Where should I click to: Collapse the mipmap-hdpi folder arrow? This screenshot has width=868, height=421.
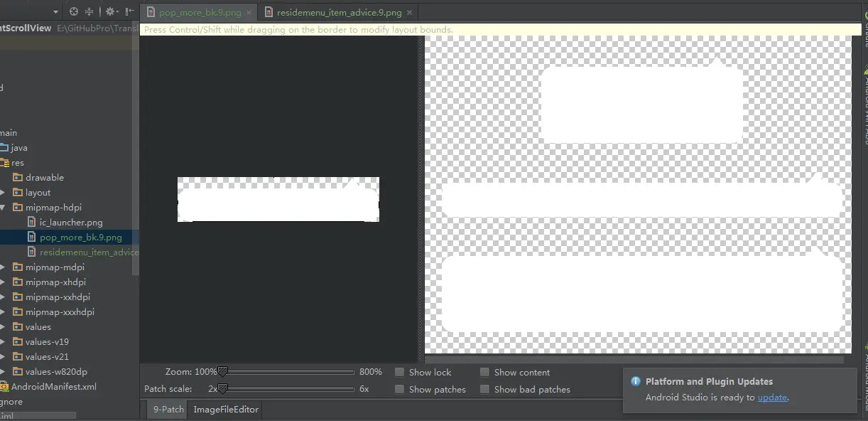[3, 208]
